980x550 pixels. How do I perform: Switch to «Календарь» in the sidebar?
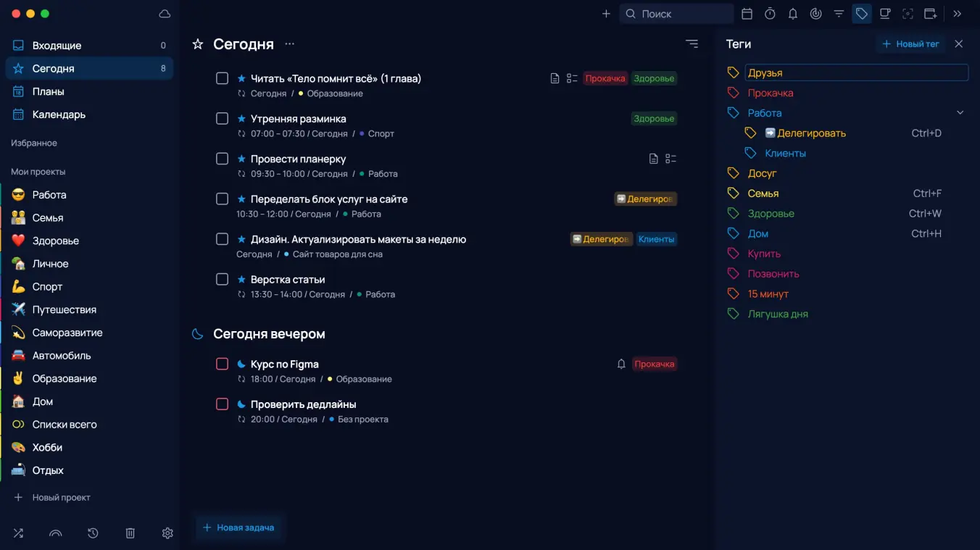point(59,114)
